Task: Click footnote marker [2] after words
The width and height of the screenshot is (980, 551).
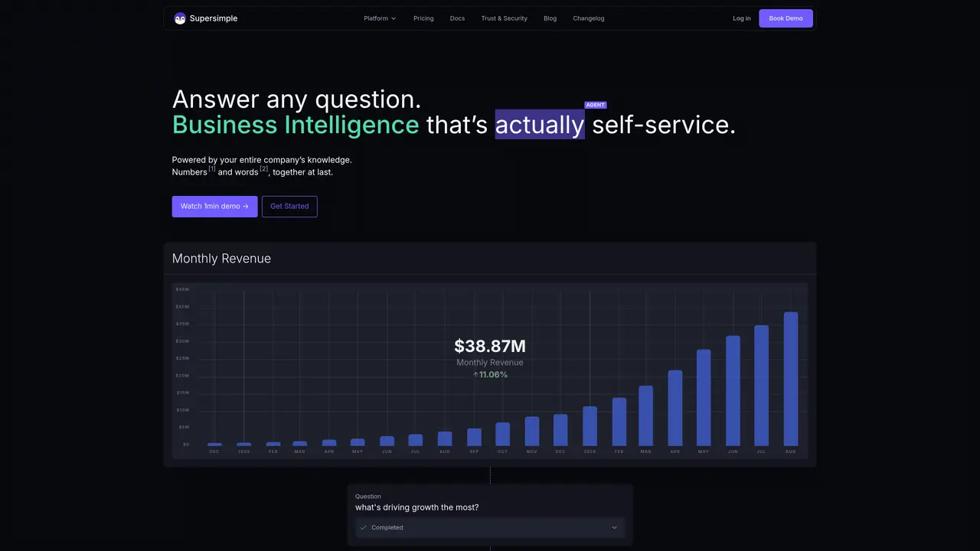Action: point(263,168)
